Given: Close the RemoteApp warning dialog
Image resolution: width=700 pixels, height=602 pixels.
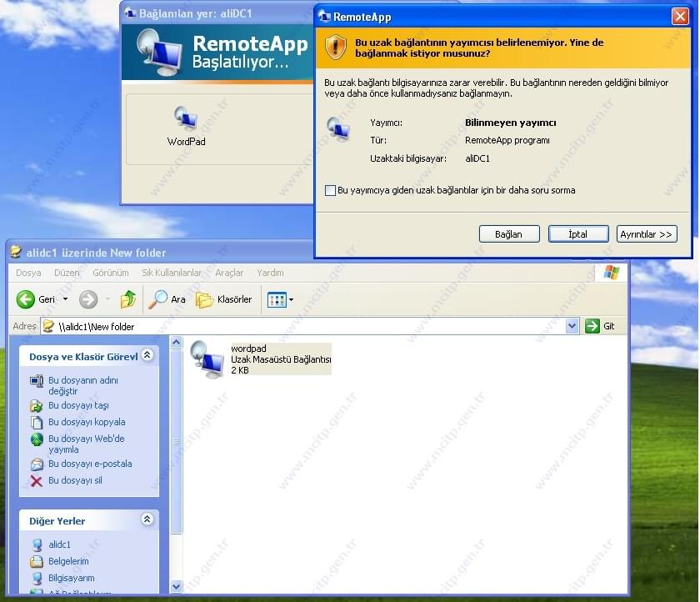Looking at the screenshot, I should tap(680, 17).
